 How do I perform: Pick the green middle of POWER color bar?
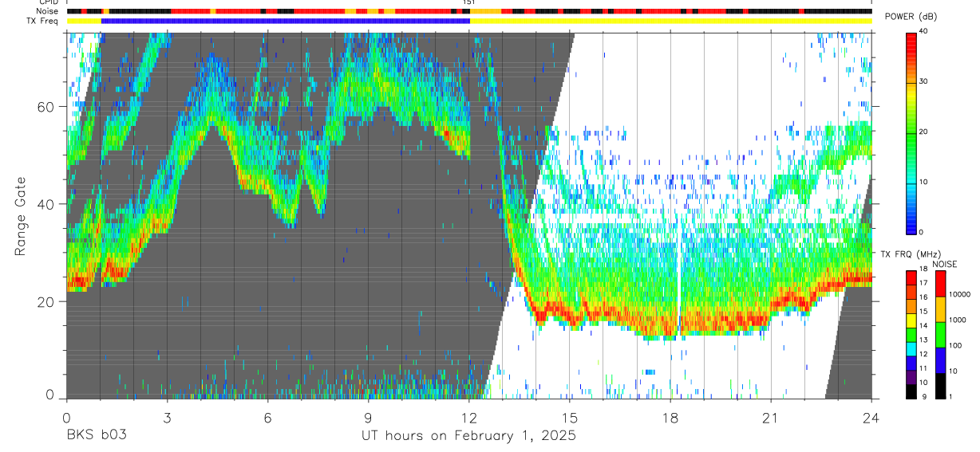pyautogui.click(x=911, y=132)
